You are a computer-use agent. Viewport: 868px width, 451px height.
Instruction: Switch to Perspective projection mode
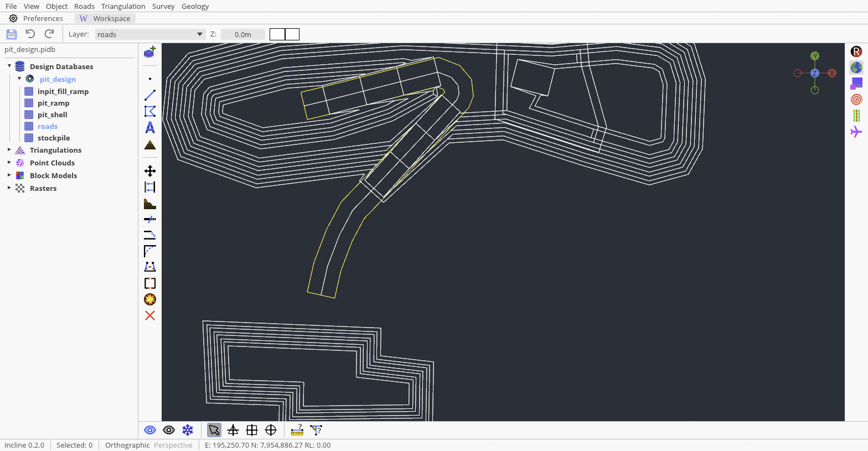coord(173,445)
